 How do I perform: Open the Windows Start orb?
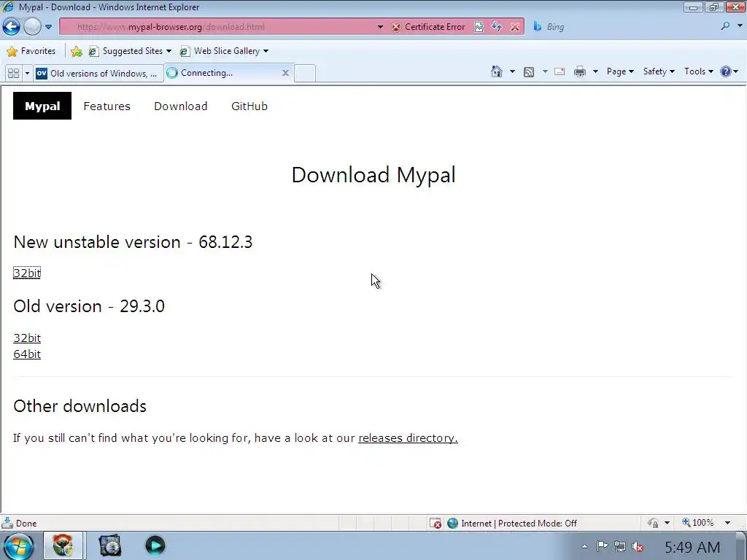click(20, 545)
